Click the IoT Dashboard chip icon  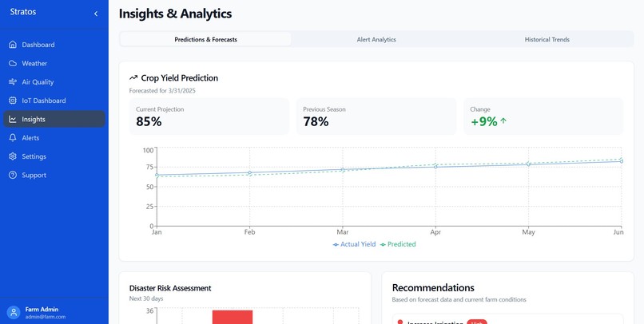[x=13, y=101]
